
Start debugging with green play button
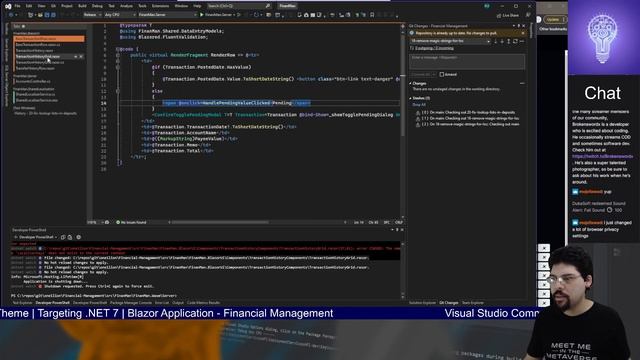point(202,15)
